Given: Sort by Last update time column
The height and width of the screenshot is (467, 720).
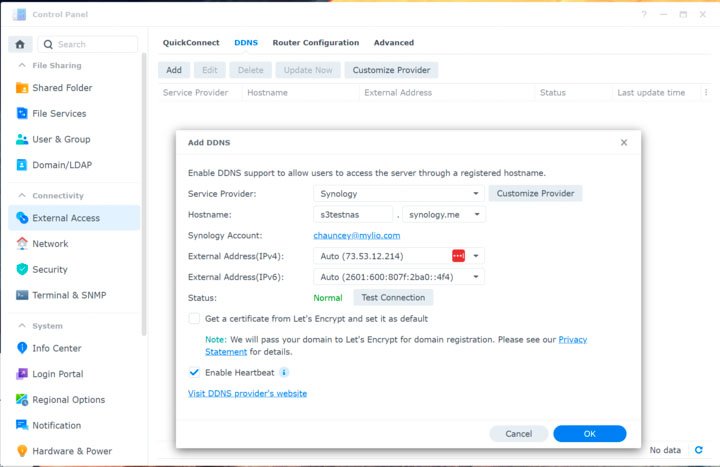Looking at the screenshot, I should (651, 93).
